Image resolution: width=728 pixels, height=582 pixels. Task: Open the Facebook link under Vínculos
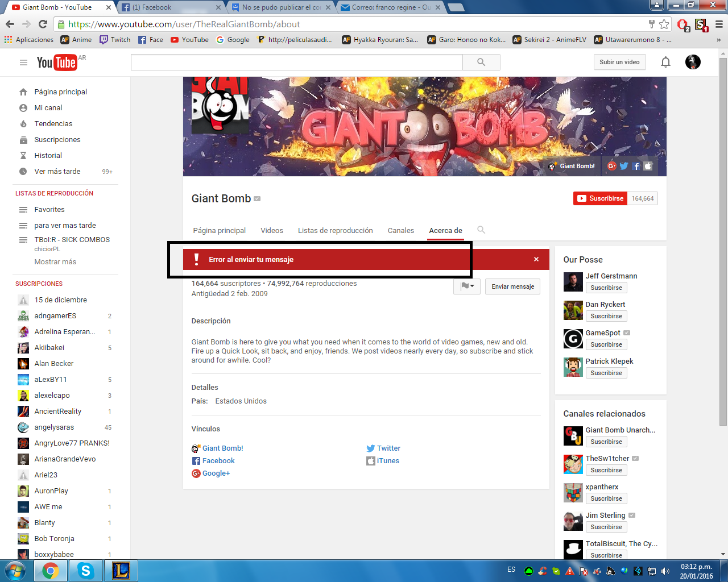[218, 460]
